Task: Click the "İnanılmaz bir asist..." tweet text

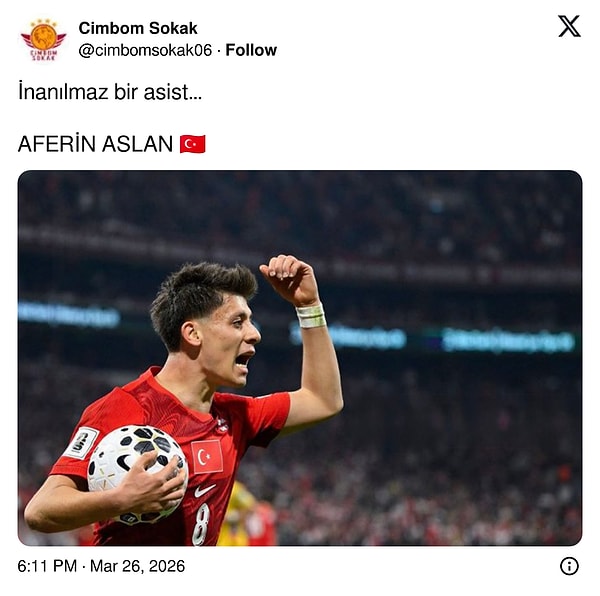Action: [110, 92]
